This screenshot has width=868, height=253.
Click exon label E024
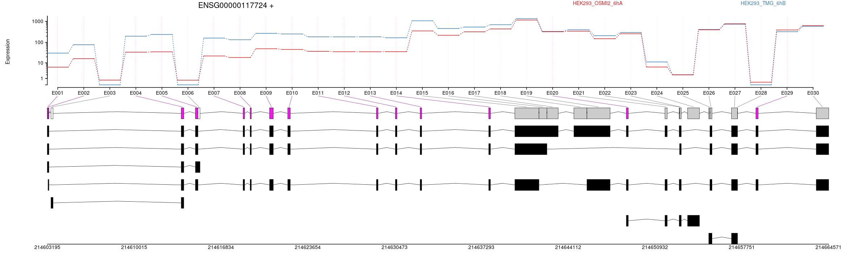click(x=657, y=93)
